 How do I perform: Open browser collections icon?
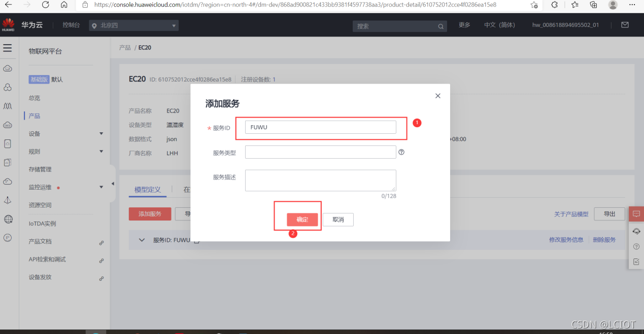coord(593,5)
